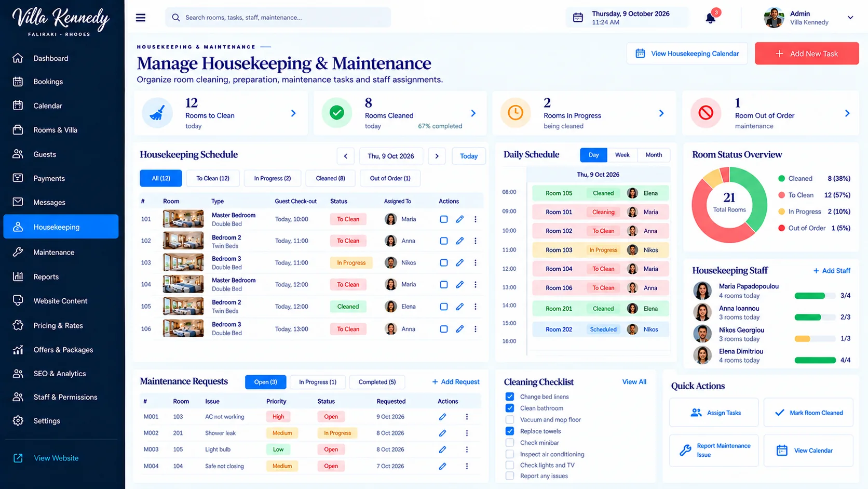Filter schedule by Out of Order (1)
Screen dimensions: 868x489
pos(390,178)
